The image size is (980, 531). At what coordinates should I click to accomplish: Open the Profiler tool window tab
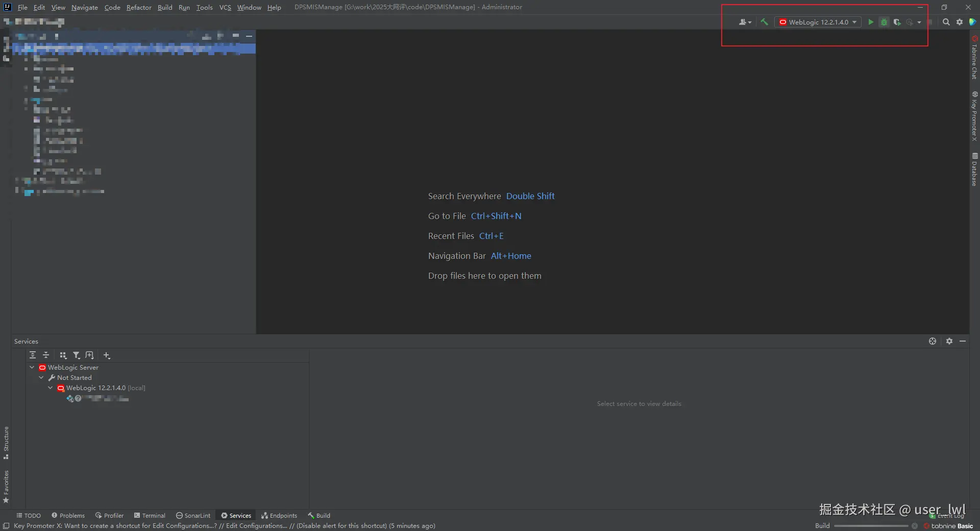coord(109,515)
